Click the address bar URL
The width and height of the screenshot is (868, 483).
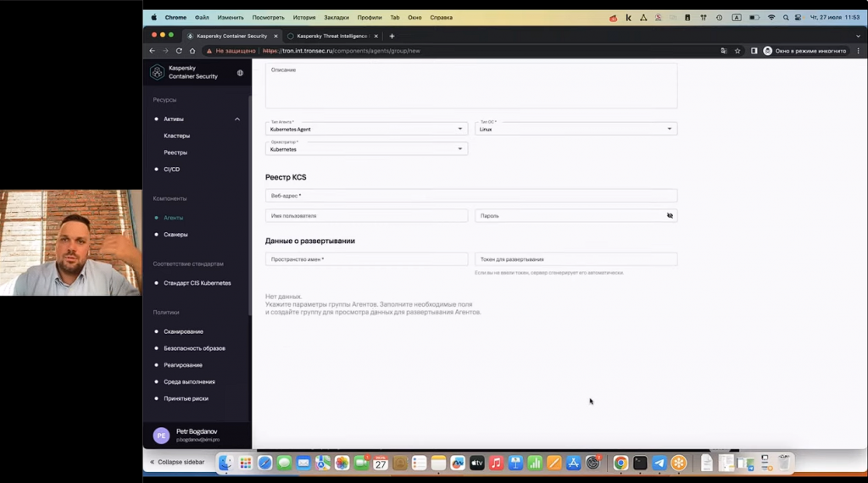point(342,51)
